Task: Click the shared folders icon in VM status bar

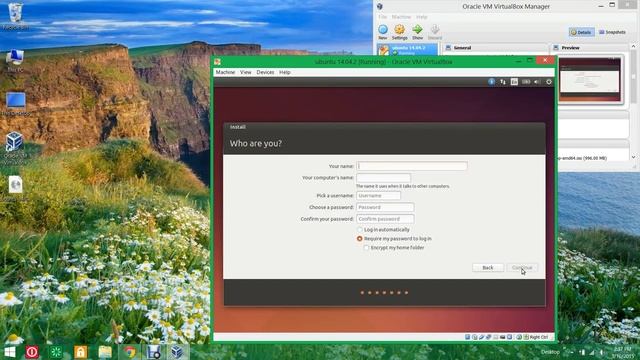Action: (x=496, y=337)
